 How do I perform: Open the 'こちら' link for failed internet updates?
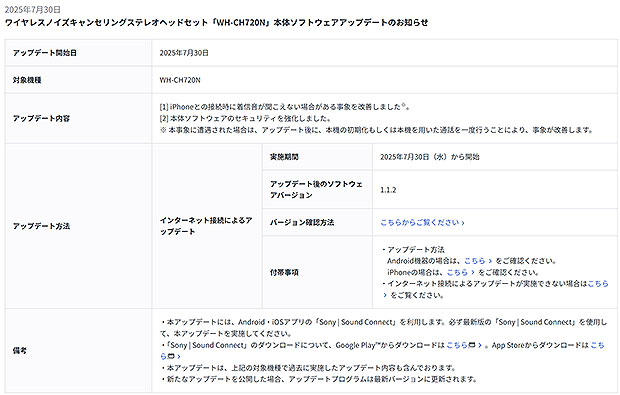pos(598,283)
